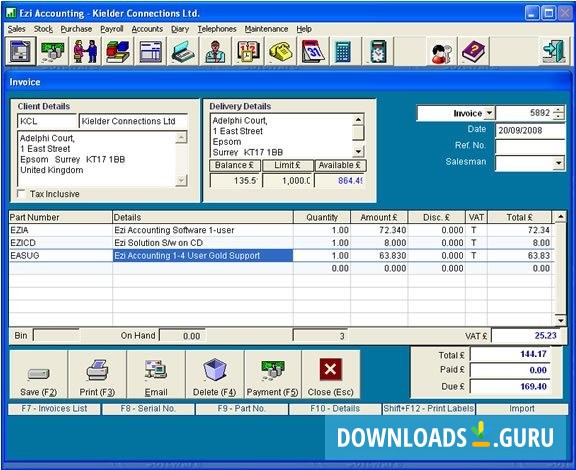Open the purple help book icon
Screen dimensions: 576x470
[x=474, y=51]
